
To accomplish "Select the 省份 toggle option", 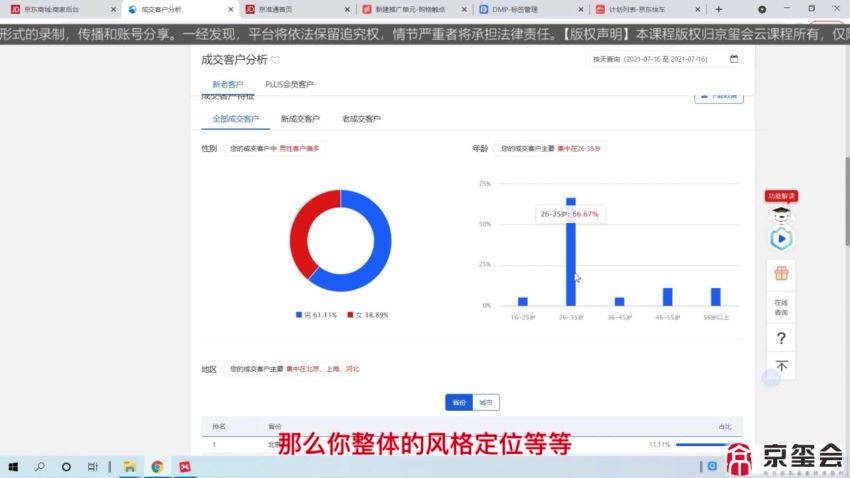I will [459, 402].
